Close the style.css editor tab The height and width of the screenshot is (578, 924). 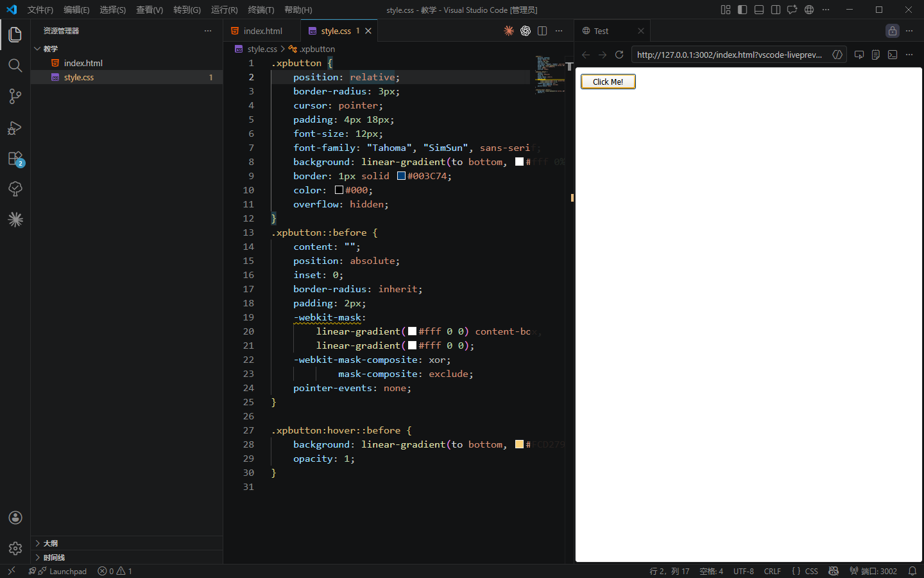click(368, 31)
